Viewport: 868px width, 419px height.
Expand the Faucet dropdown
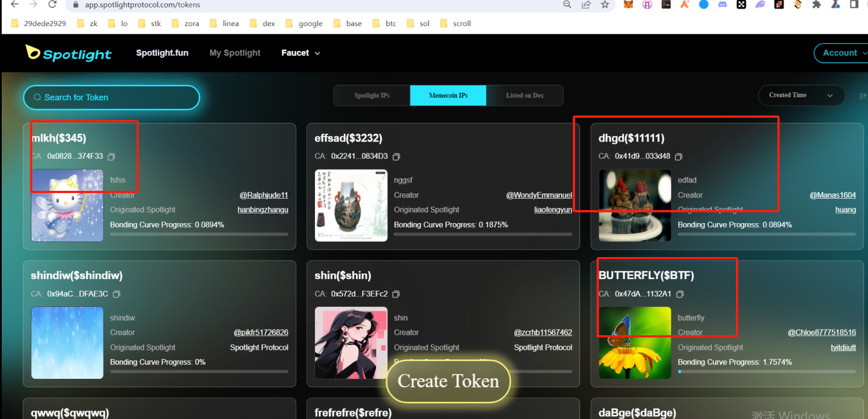pyautogui.click(x=301, y=53)
